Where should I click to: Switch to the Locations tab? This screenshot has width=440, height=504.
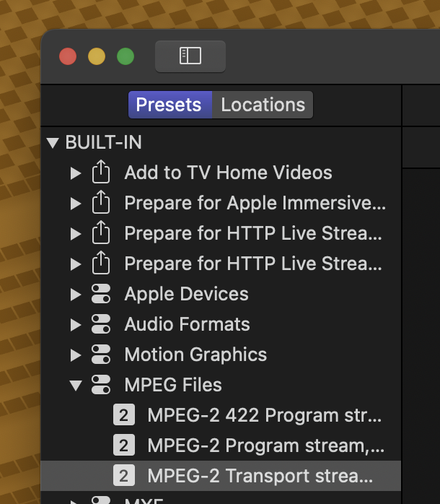coord(263,105)
